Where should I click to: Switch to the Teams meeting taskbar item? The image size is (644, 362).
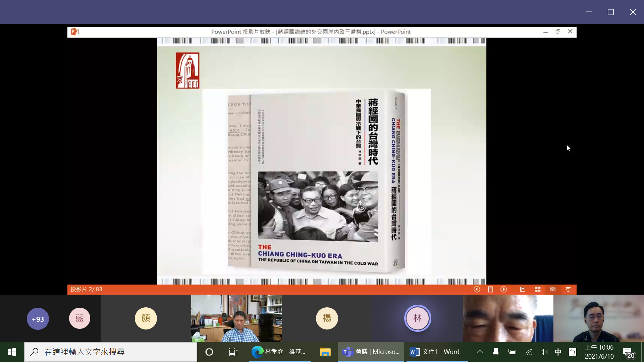coord(371,352)
